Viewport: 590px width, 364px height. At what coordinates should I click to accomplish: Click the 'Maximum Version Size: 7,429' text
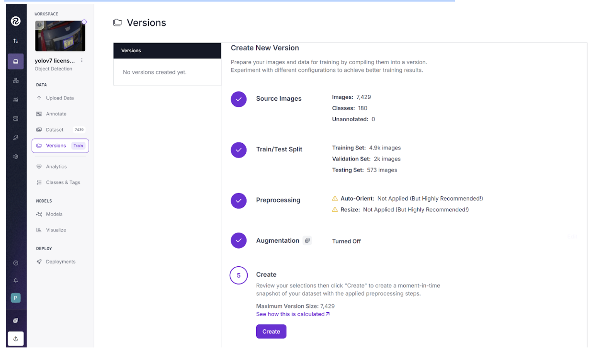295,306
